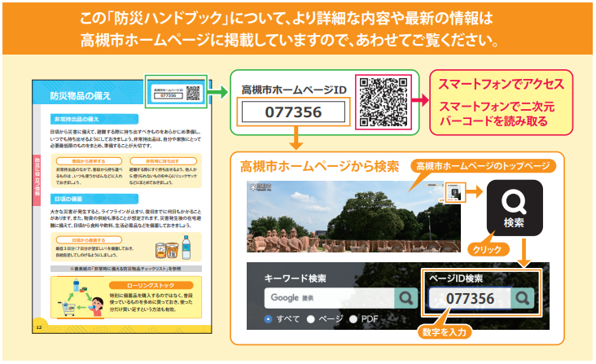Screen dimensions: 596x364
Task: Click the 非常時に持ち出す pill label
Action: point(163,161)
